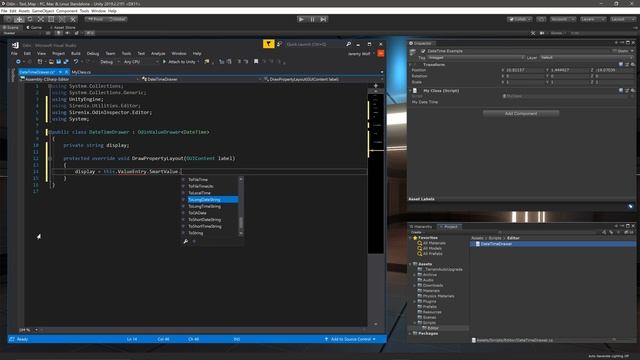Expand the Packages folder tree
640x360 pixels.
pyautogui.click(x=411, y=333)
